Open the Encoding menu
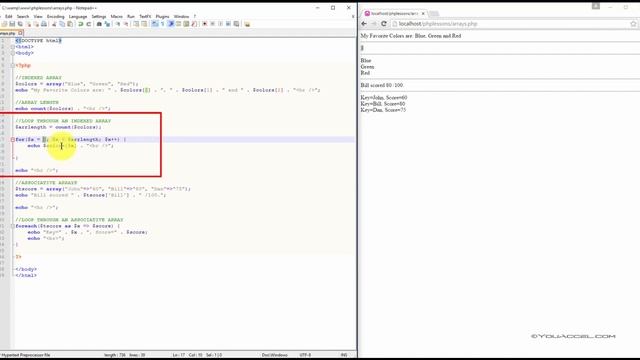The image size is (640, 360). (56, 16)
